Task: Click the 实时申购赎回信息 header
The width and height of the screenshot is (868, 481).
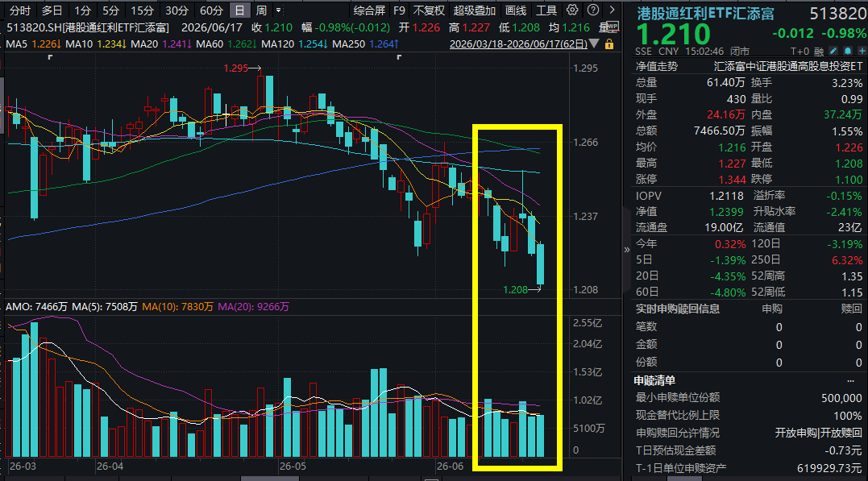Action: click(678, 309)
